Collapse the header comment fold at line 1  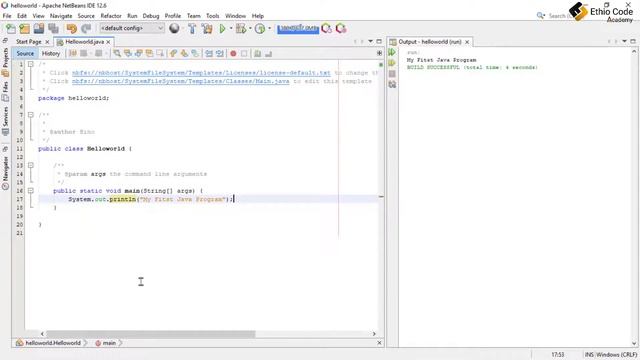pyautogui.click(x=31, y=64)
